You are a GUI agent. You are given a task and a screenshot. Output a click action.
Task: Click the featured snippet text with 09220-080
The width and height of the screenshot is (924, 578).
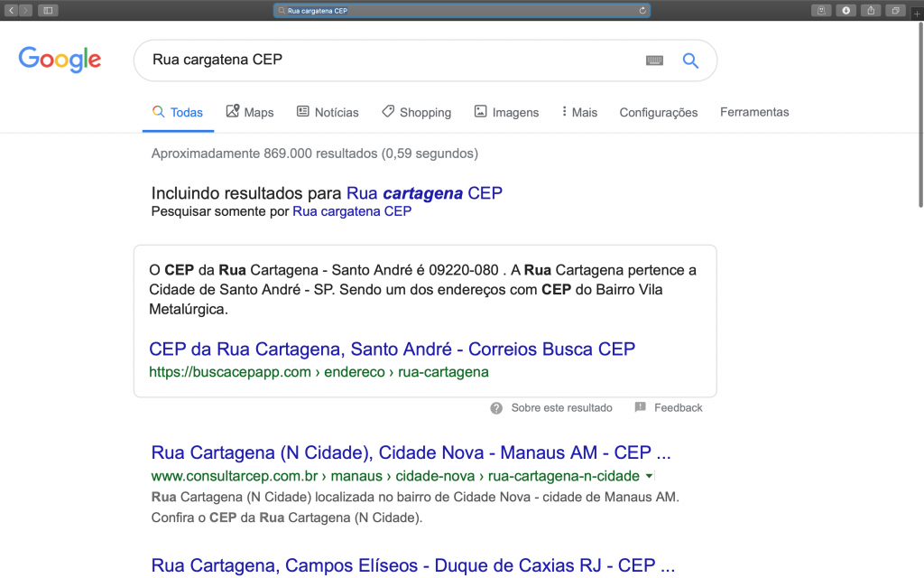422,290
